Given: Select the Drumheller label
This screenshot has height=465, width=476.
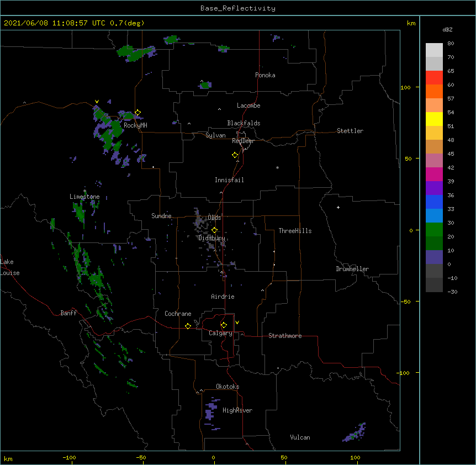Looking at the screenshot, I should (352, 269).
